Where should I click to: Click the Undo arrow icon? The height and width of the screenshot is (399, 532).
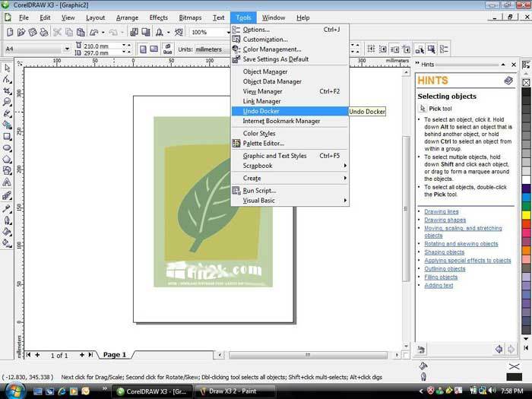point(94,32)
